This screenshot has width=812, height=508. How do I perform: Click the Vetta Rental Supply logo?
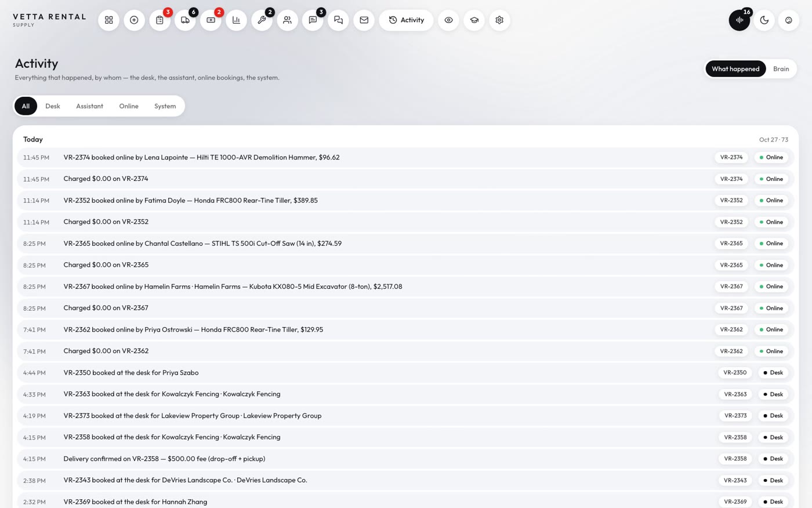pyautogui.click(x=49, y=20)
